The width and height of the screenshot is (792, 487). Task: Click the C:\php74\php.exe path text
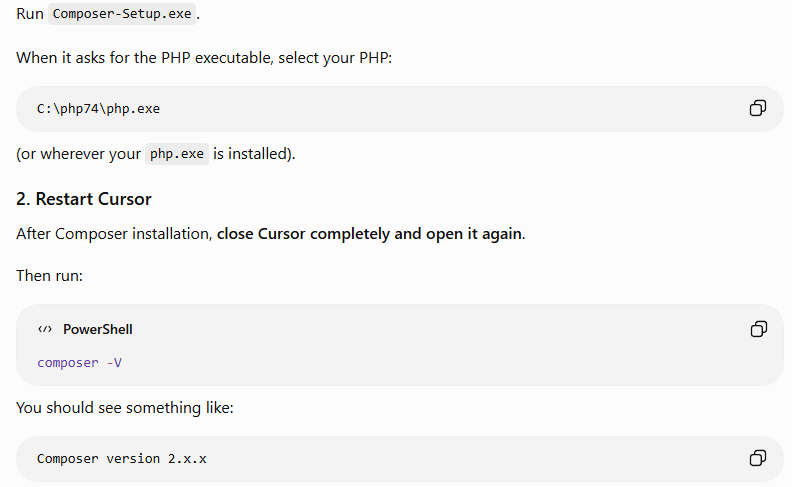tap(98, 109)
